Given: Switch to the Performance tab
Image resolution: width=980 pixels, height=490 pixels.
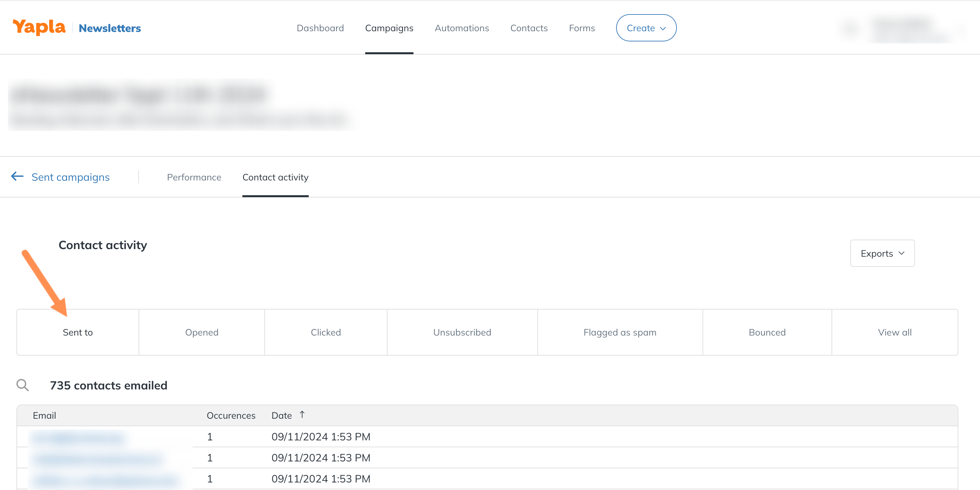Looking at the screenshot, I should 194,177.
